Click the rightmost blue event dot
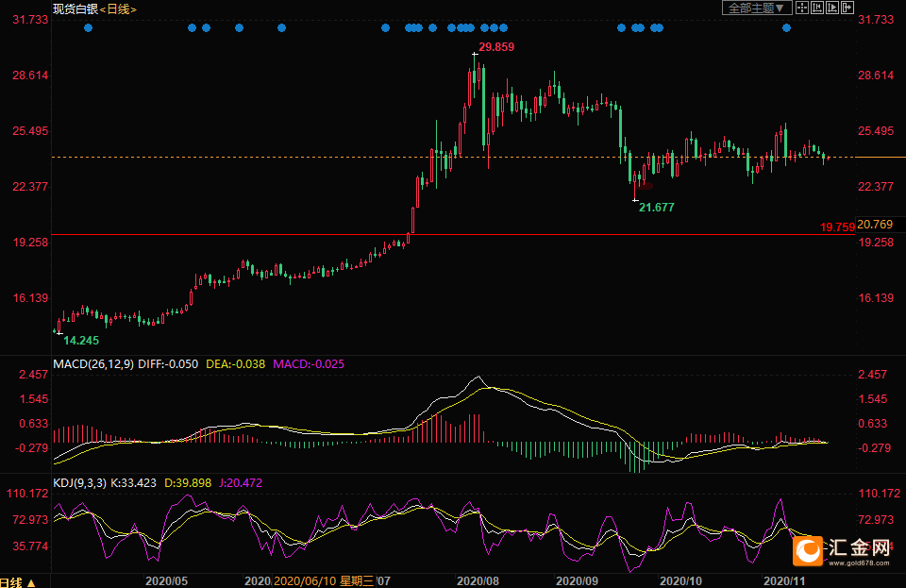 (x=786, y=27)
